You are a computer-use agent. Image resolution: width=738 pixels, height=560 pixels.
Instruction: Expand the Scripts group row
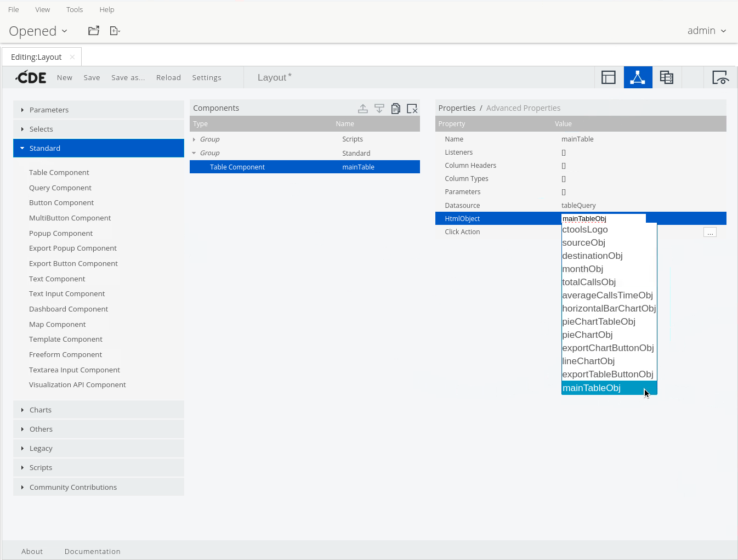195,139
